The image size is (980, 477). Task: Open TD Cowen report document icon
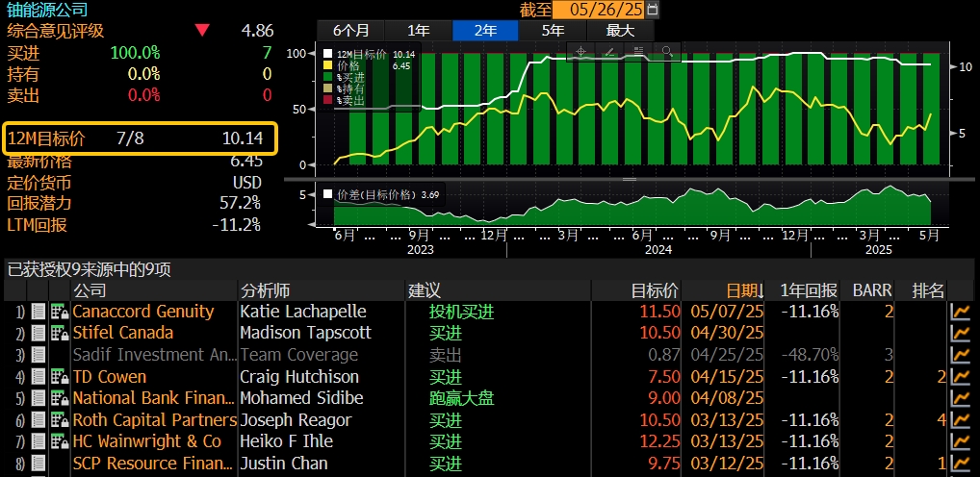pos(39,377)
